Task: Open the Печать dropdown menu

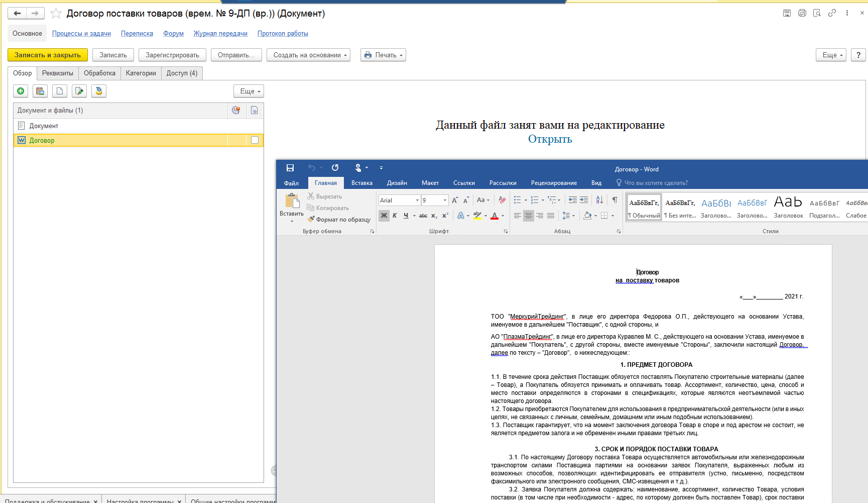Action: 383,55
